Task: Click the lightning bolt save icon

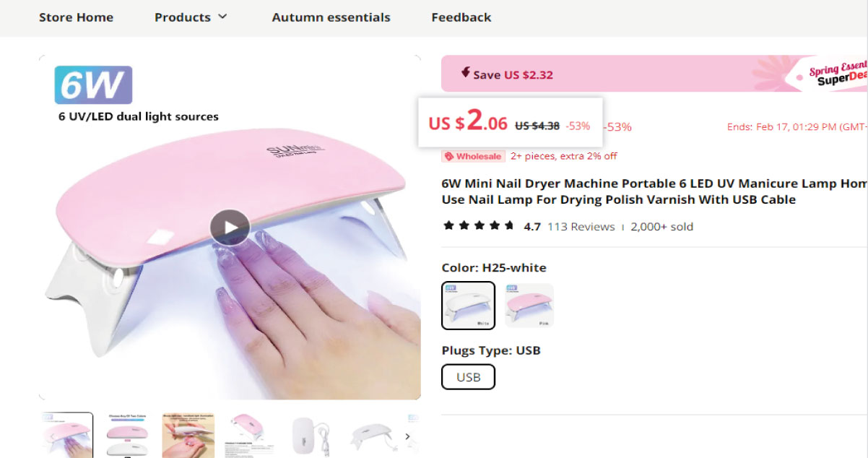Action: (x=466, y=73)
